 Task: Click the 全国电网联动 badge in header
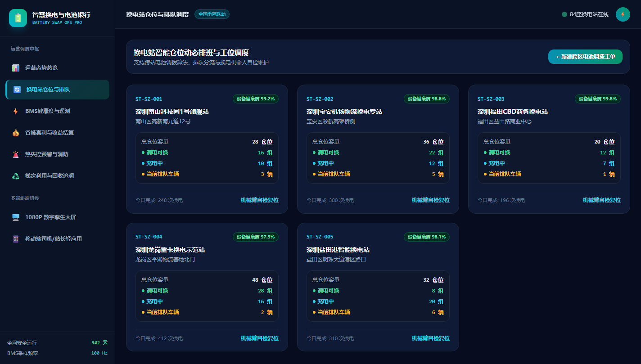(x=212, y=14)
